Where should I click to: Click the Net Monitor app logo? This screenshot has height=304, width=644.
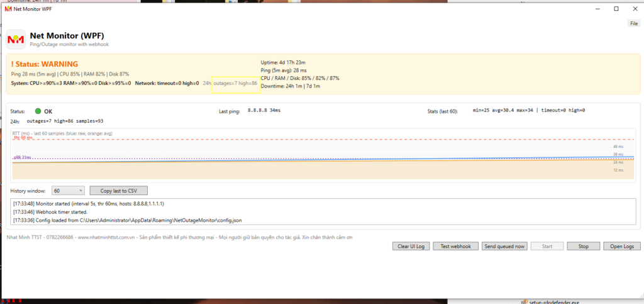pos(15,39)
